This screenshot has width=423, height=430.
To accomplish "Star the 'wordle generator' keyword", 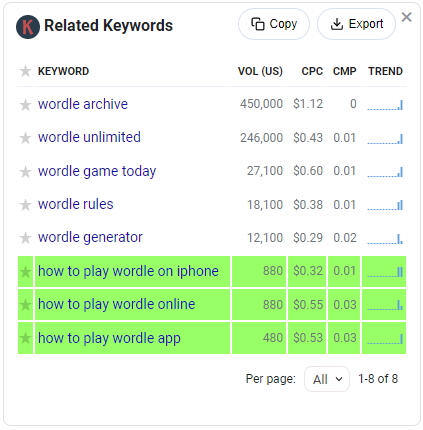I will coord(25,238).
